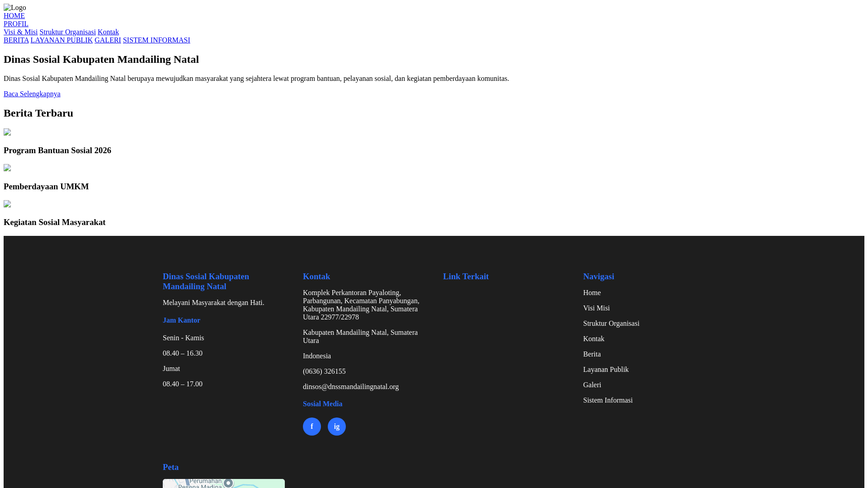Click the Navigasi footer heading

coord(599,277)
